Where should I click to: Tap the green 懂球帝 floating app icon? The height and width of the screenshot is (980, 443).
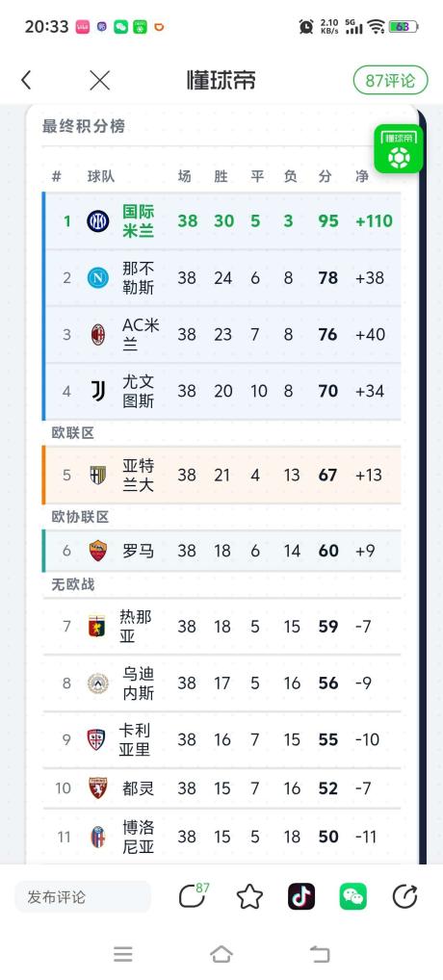[399, 149]
